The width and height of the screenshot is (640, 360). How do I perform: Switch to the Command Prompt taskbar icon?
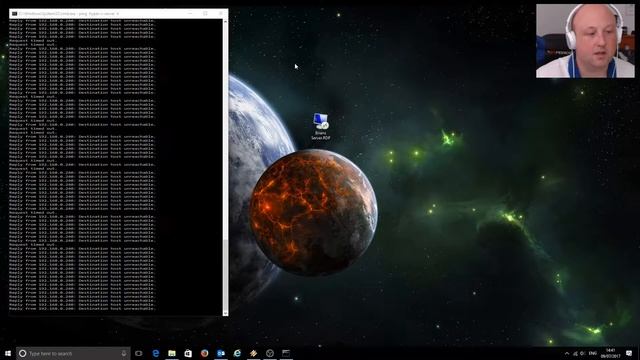tap(286, 353)
